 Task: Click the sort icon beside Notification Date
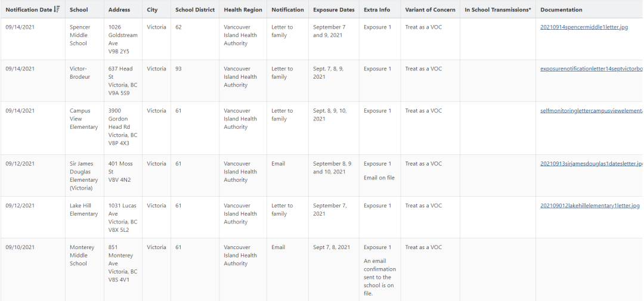pos(57,9)
